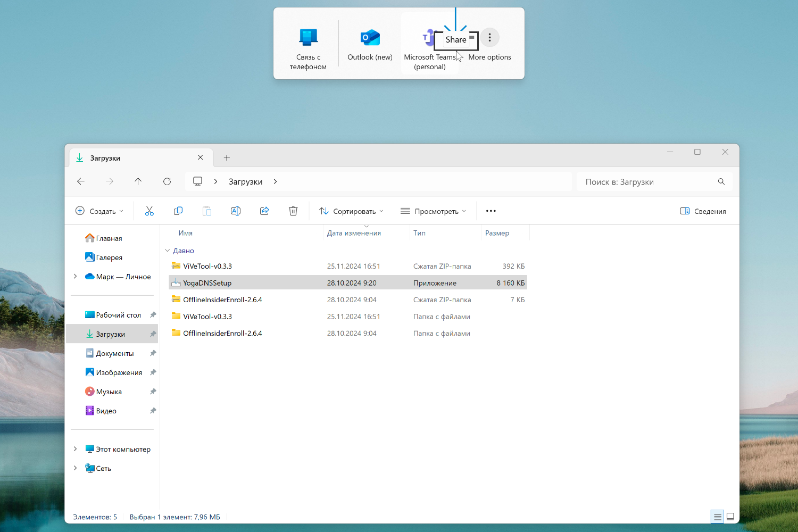Collapse the Давно file group

168,251
